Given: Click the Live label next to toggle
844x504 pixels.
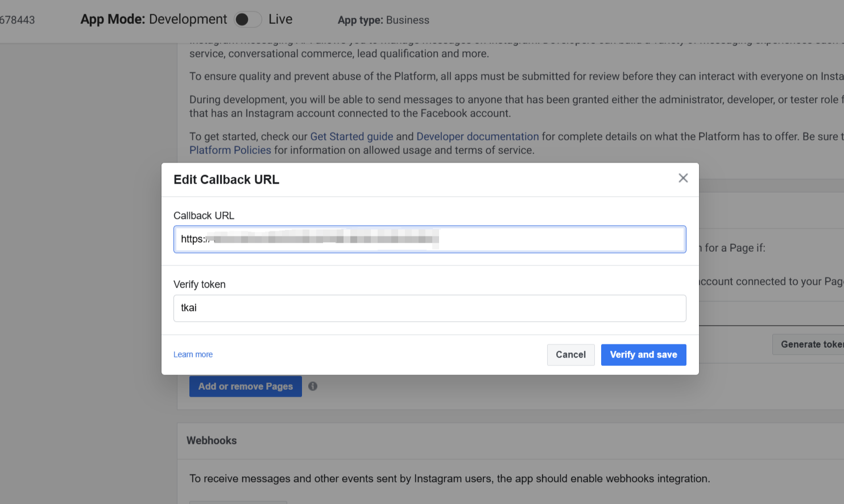Looking at the screenshot, I should pyautogui.click(x=280, y=19).
